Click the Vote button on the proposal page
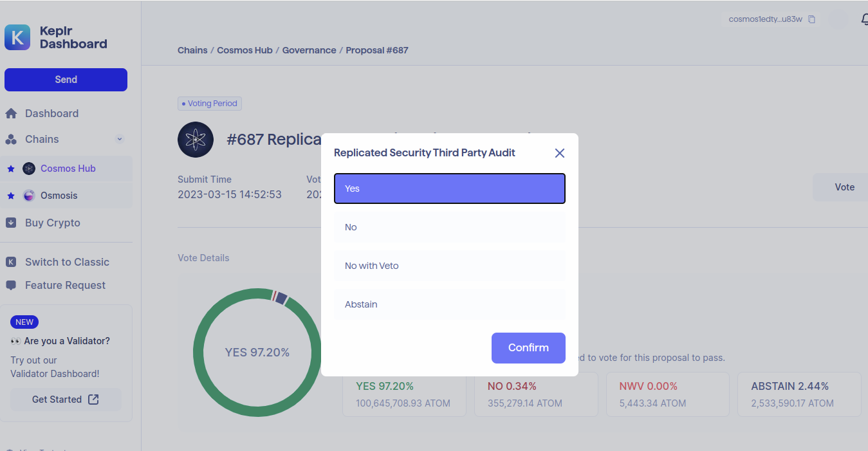The width and height of the screenshot is (868, 451). (x=840, y=187)
